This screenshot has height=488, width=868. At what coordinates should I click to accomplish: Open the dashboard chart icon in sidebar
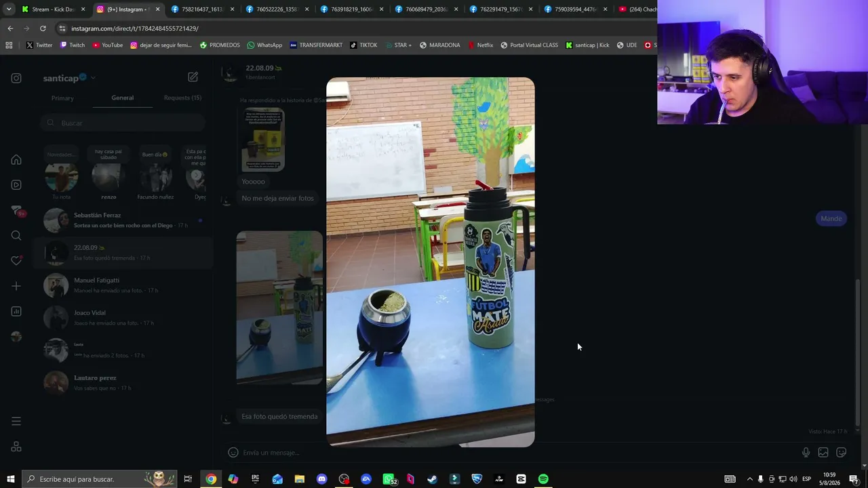click(x=16, y=312)
